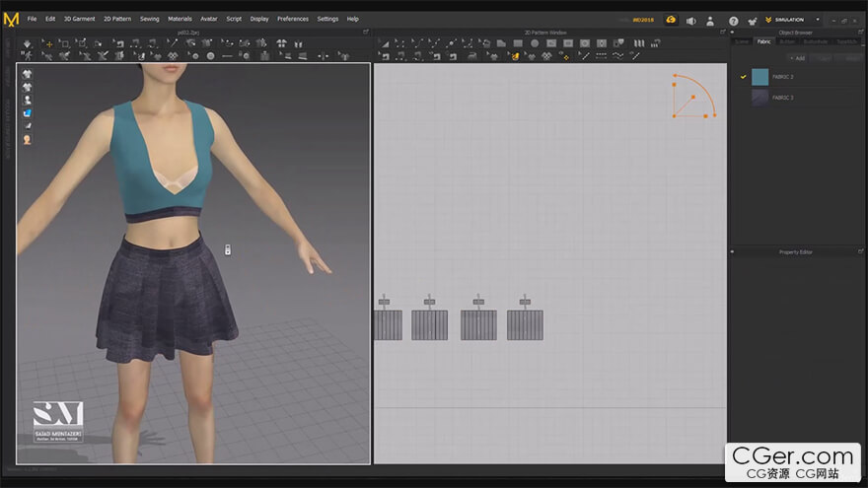Click the orange cloud sync icon
The height and width of the screenshot is (488, 868).
(x=671, y=20)
